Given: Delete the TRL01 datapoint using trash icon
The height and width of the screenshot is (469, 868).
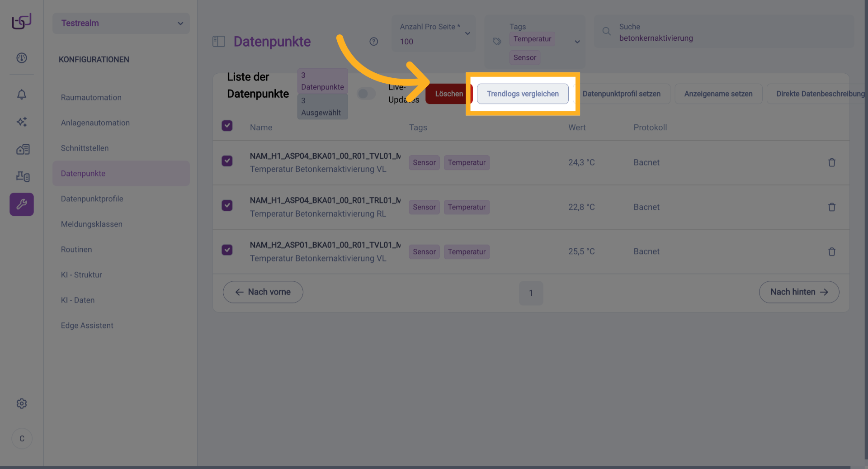Looking at the screenshot, I should (x=831, y=207).
